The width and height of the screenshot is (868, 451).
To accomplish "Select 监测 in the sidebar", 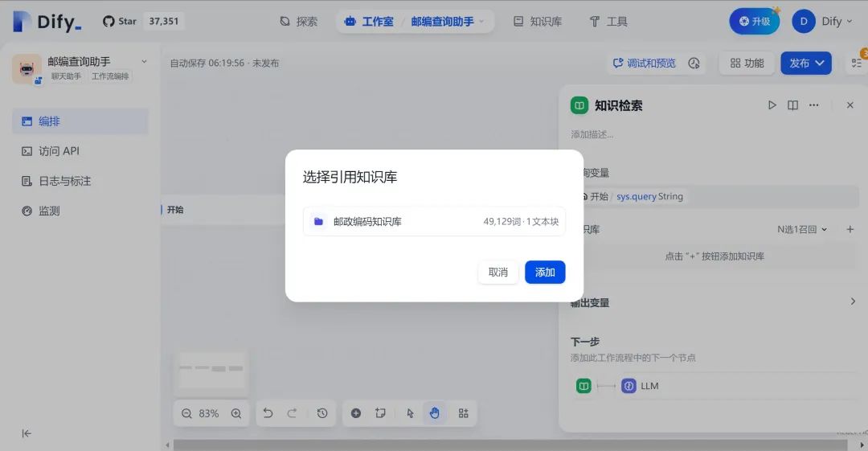I will (x=80, y=211).
